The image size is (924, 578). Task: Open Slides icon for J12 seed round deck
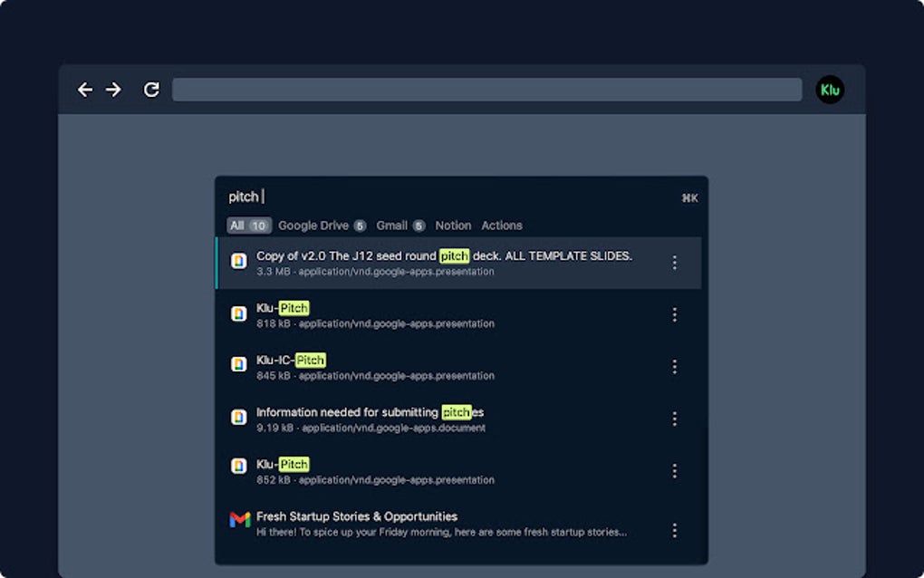point(238,261)
